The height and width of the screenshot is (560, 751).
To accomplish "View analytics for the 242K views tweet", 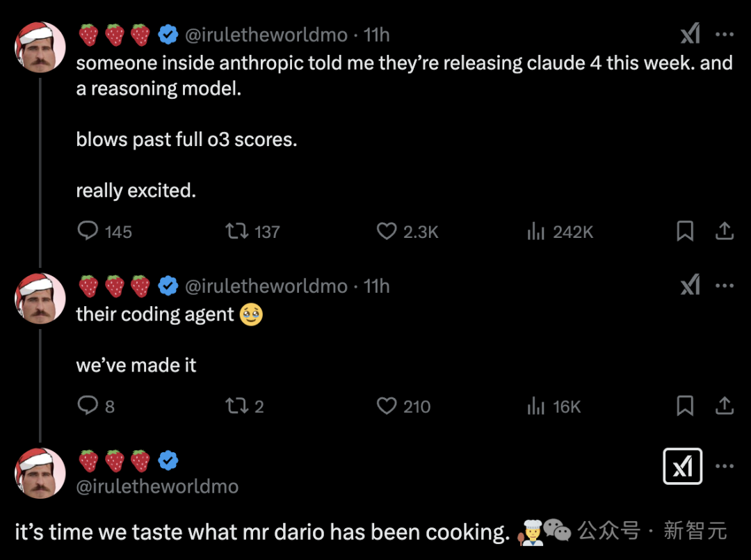I will pyautogui.click(x=535, y=231).
